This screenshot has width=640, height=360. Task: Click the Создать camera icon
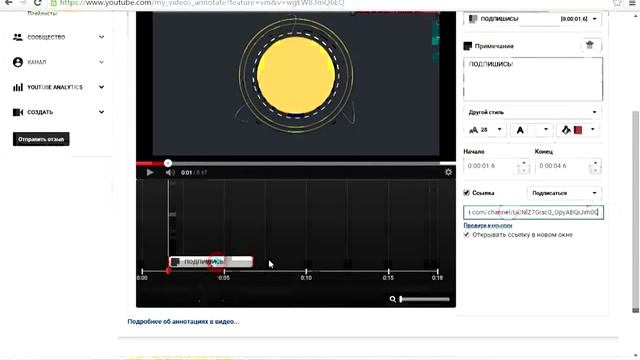click(x=18, y=112)
